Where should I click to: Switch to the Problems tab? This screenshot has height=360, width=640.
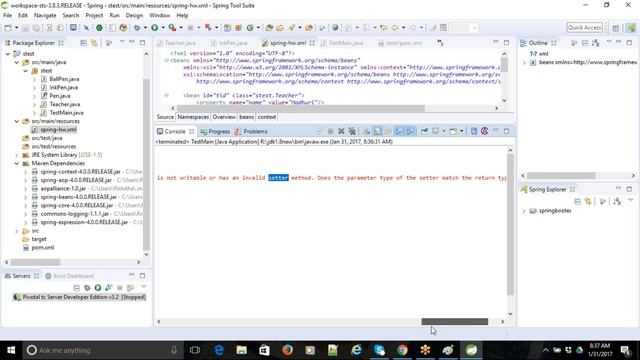point(251,131)
